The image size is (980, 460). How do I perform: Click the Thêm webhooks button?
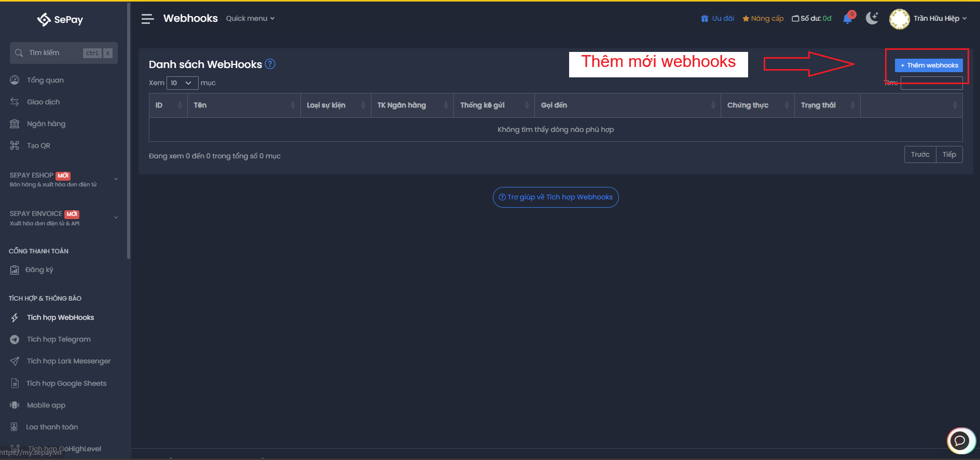[929, 65]
